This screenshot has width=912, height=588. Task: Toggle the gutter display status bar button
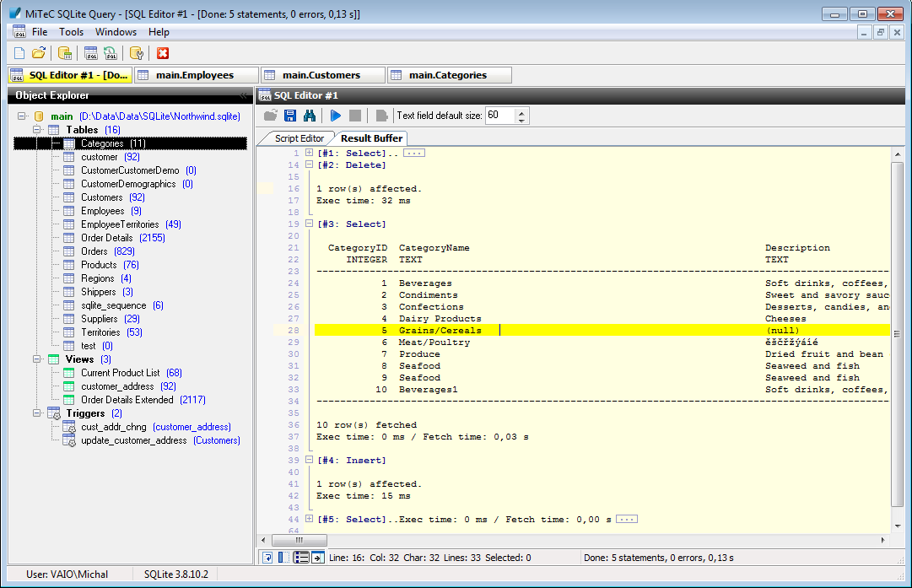283,558
